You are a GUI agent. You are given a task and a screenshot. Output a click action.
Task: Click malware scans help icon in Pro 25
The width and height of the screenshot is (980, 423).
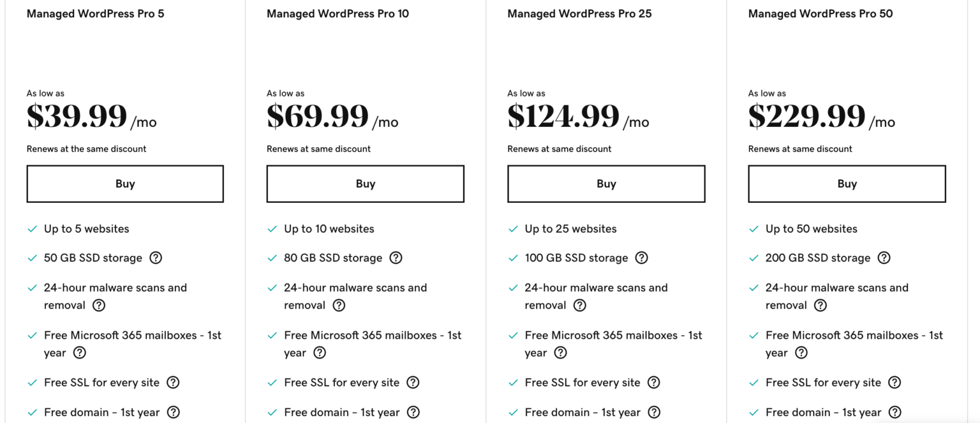(x=579, y=305)
